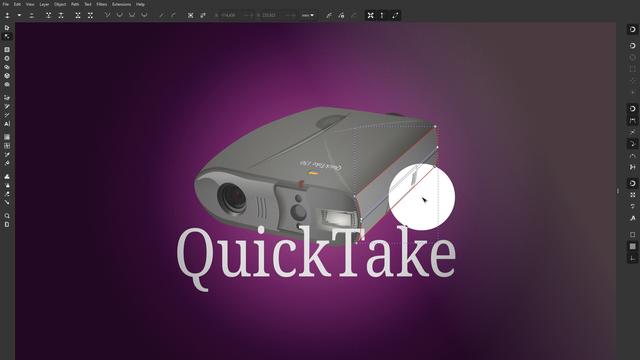Open the File menu
This screenshot has width=640, height=360.
pyautogui.click(x=6, y=4)
